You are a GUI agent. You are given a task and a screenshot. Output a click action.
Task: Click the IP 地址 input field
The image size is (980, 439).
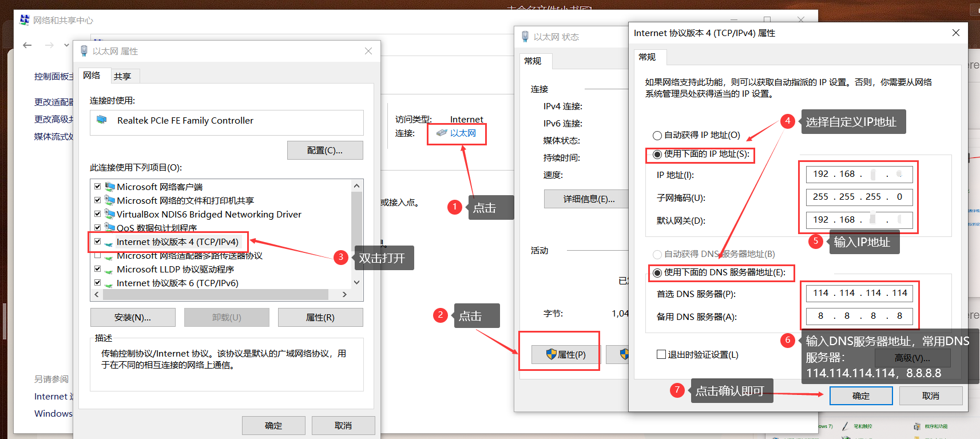[859, 174]
